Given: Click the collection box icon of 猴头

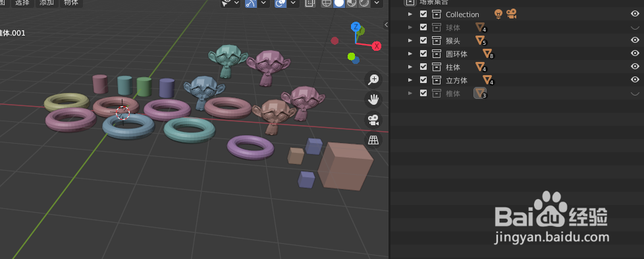Looking at the screenshot, I should point(436,41).
